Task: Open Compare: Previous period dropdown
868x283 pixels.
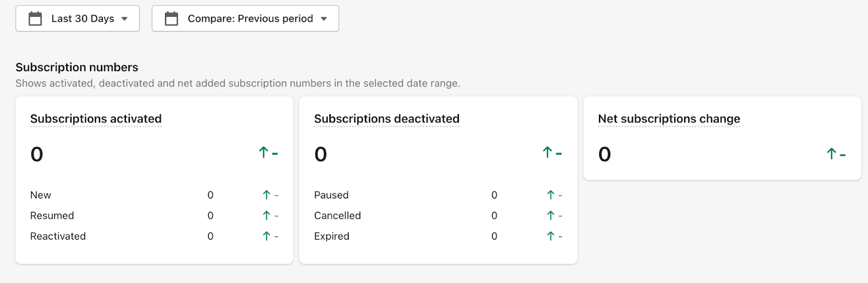Action: 245,19
